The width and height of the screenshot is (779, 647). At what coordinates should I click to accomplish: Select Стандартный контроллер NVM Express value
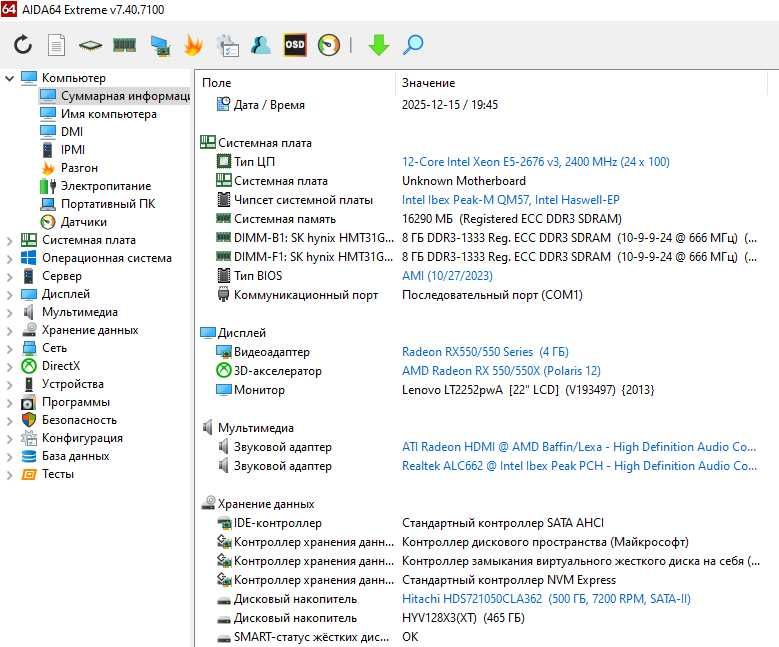coord(509,580)
